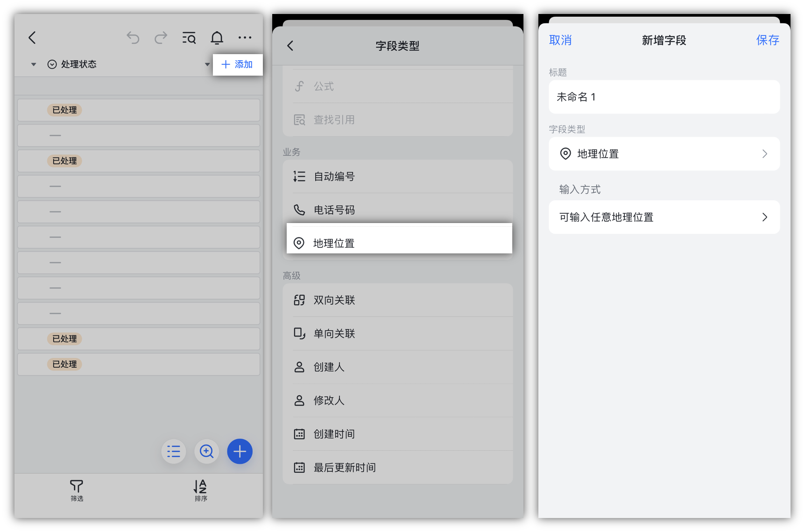Click the undo arrow icon
805x532 pixels.
pyautogui.click(x=133, y=38)
